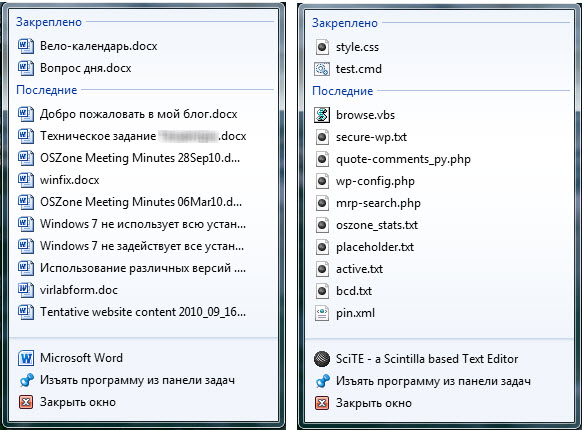Click the icon beside quote-comments_py.php

[322, 159]
